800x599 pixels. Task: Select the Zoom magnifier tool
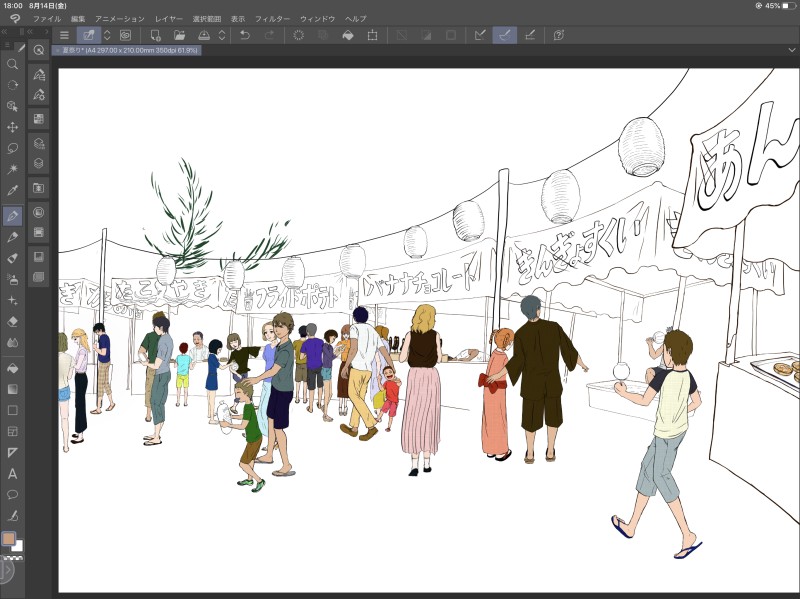(x=13, y=64)
